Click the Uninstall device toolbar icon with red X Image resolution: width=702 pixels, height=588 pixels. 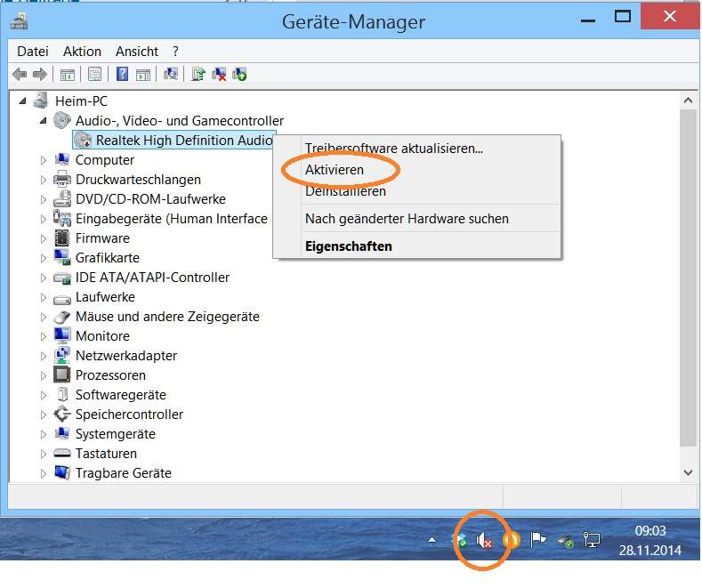click(219, 75)
